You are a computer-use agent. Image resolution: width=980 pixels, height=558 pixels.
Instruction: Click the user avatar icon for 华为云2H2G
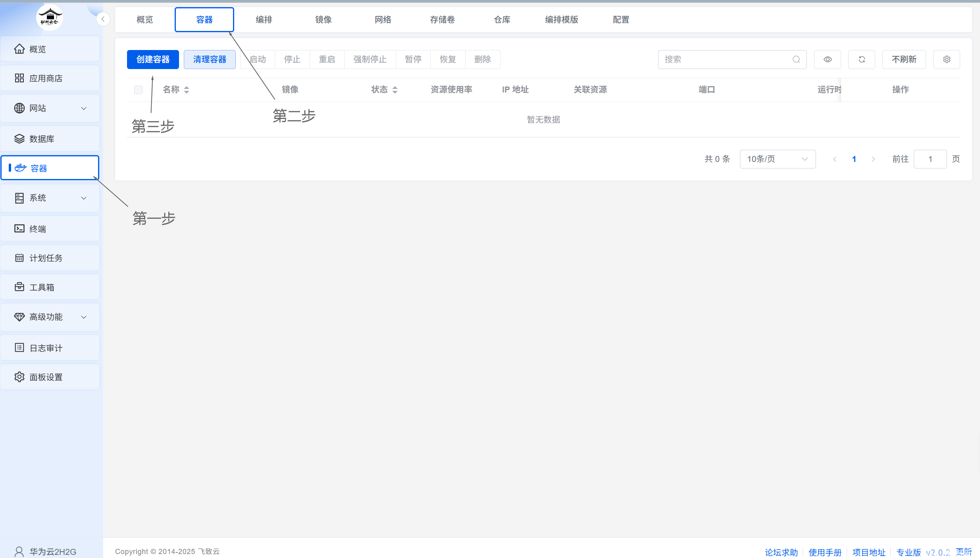[19, 552]
